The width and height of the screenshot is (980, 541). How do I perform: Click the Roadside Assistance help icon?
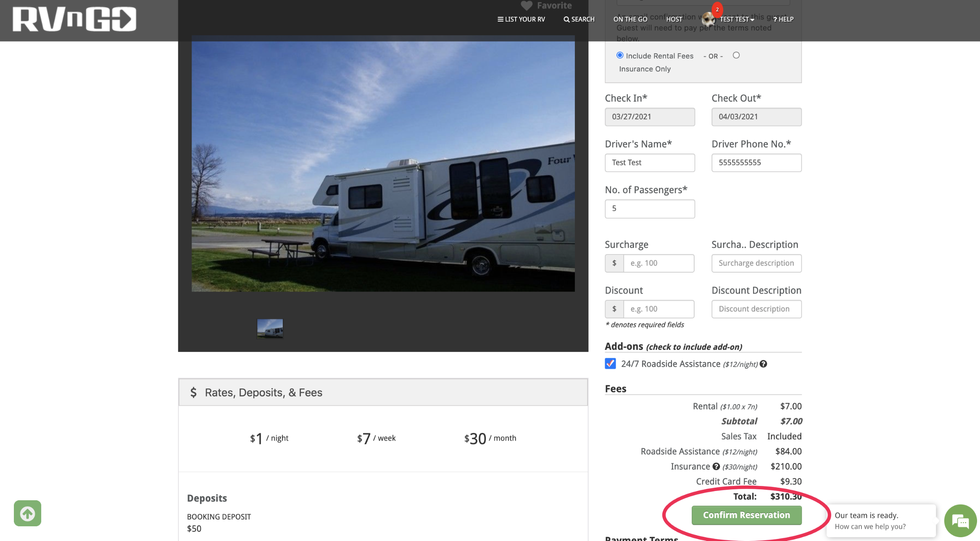pos(764,364)
